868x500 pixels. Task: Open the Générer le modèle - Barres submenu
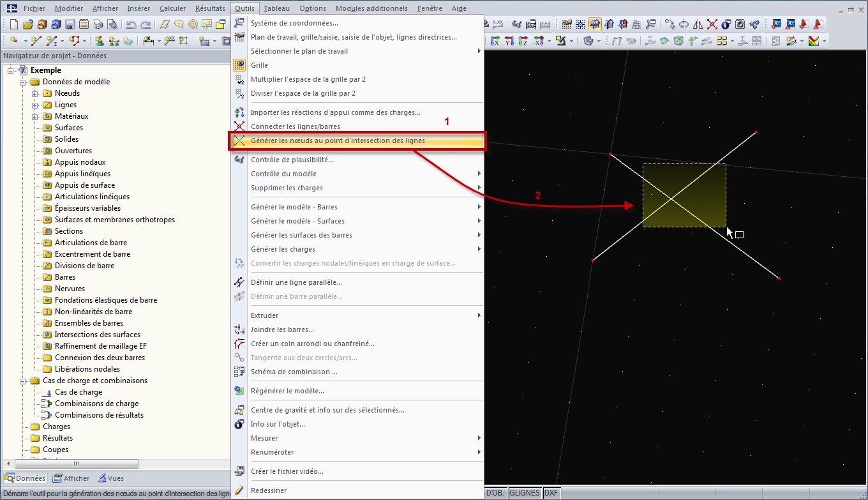[x=357, y=207]
